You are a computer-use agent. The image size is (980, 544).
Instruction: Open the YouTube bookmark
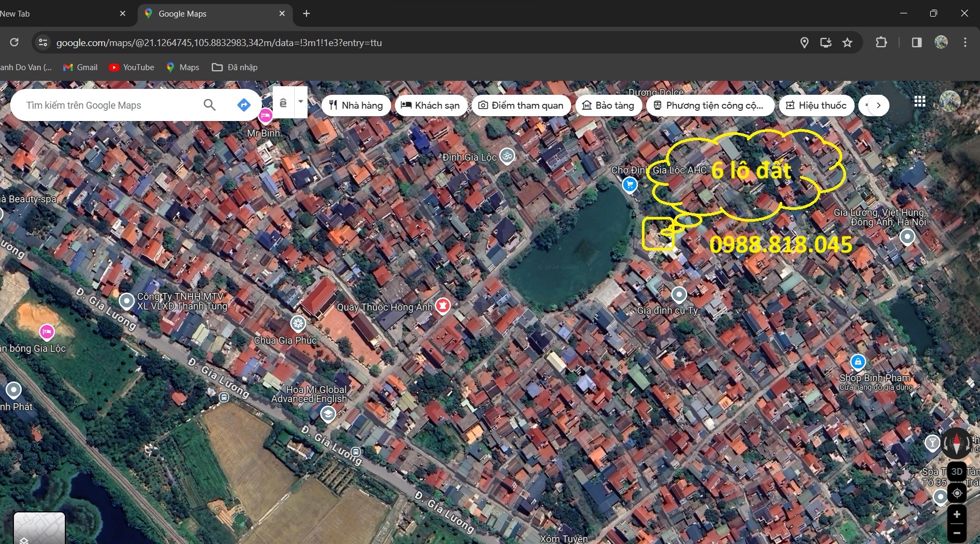tap(132, 67)
